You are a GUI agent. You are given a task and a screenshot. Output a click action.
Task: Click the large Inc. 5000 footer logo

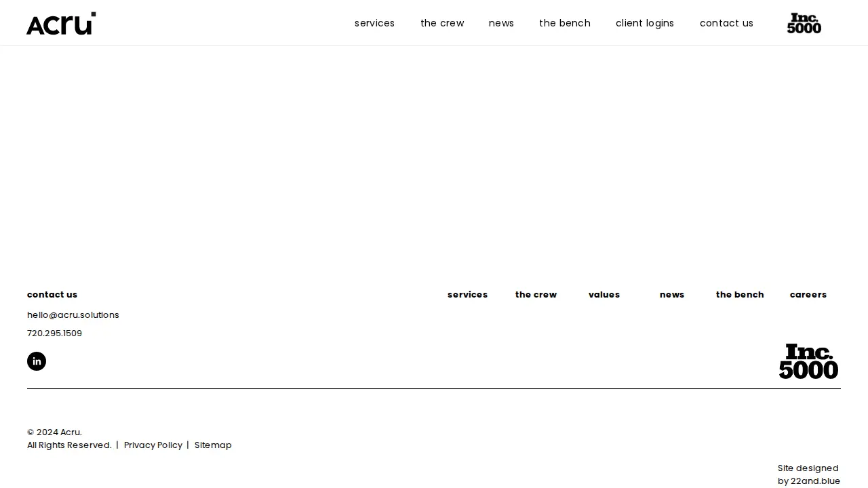coord(808,361)
